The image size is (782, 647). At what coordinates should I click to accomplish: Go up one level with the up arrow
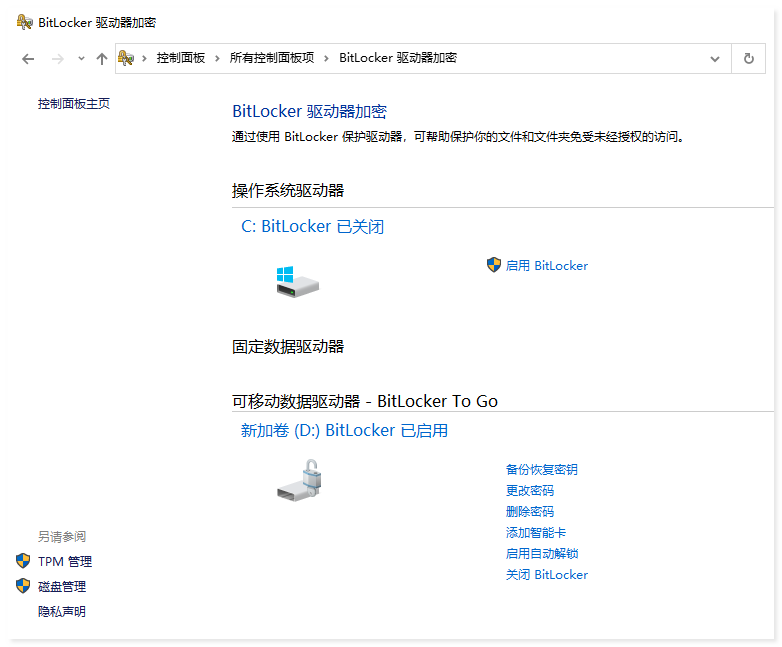[x=102, y=59]
